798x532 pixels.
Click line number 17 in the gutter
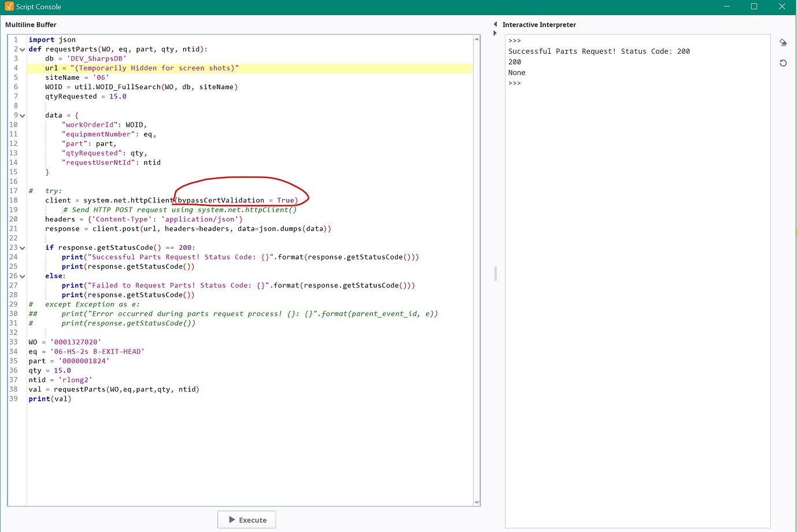tap(13, 191)
